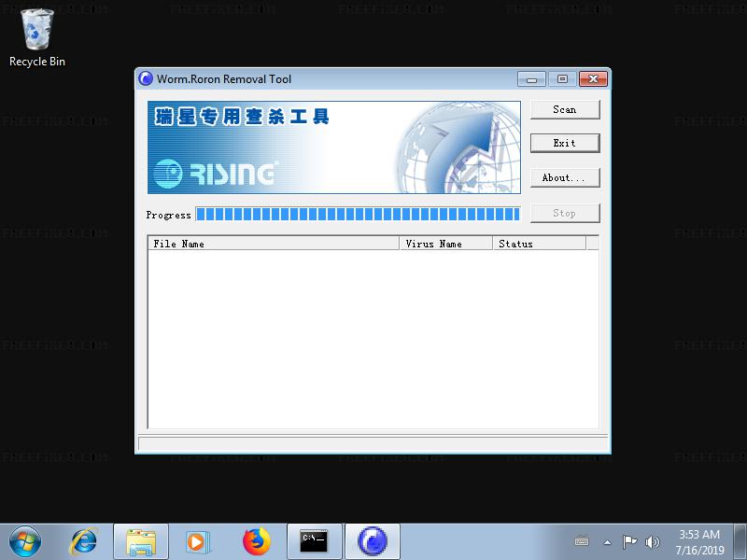Open the About dialog
This screenshot has width=747, height=560.
tap(565, 177)
